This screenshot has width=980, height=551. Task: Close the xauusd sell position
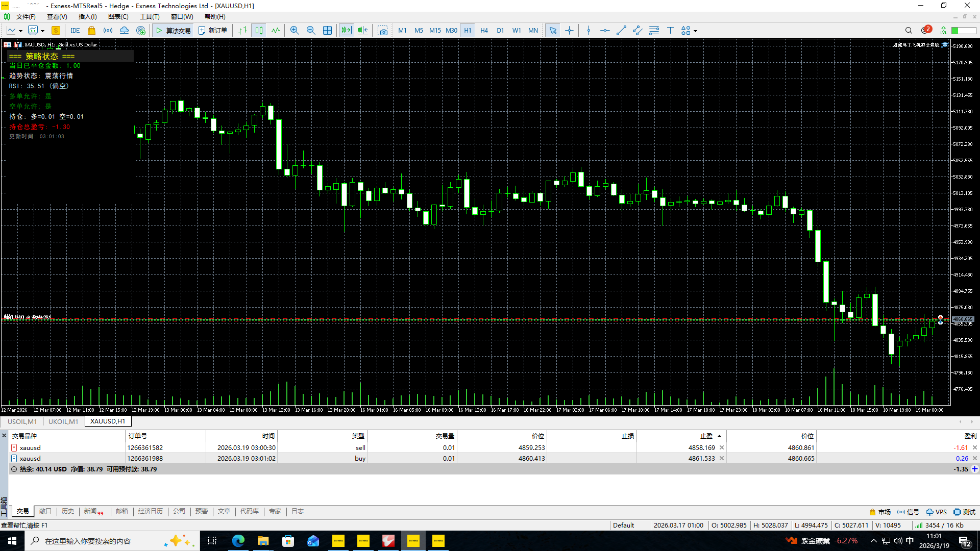click(975, 448)
